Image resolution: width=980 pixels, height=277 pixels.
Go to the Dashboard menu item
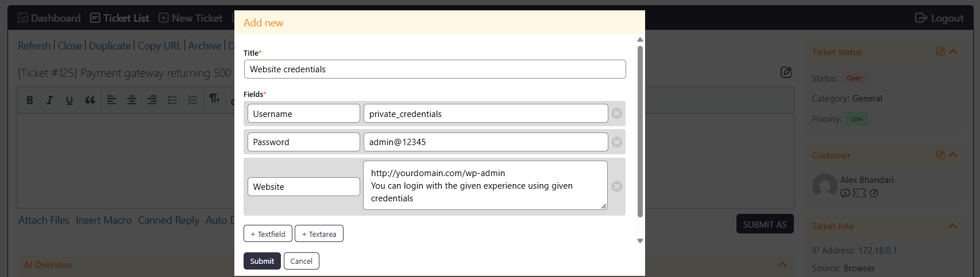49,18
